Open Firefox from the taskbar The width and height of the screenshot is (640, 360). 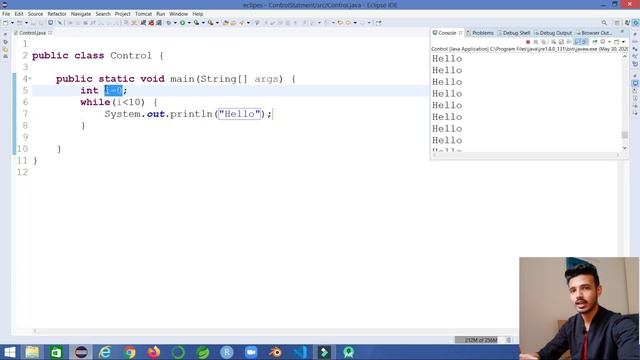[154, 352]
